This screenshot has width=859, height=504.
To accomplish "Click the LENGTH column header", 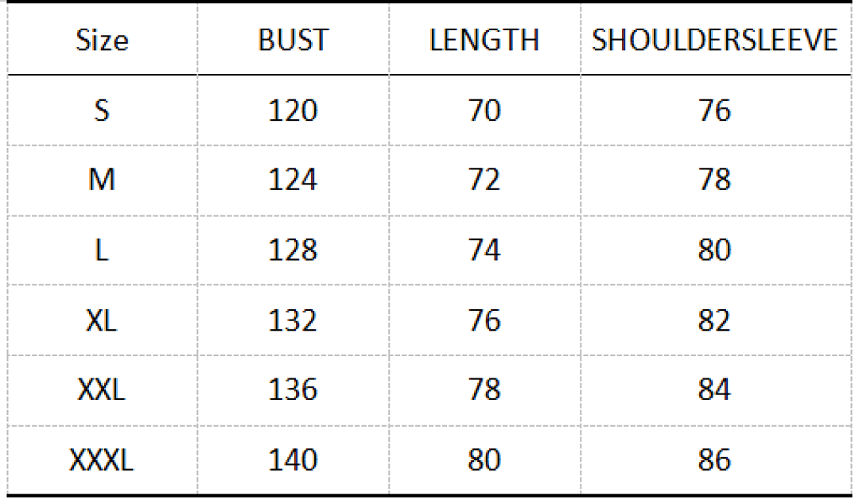I will coord(484,40).
